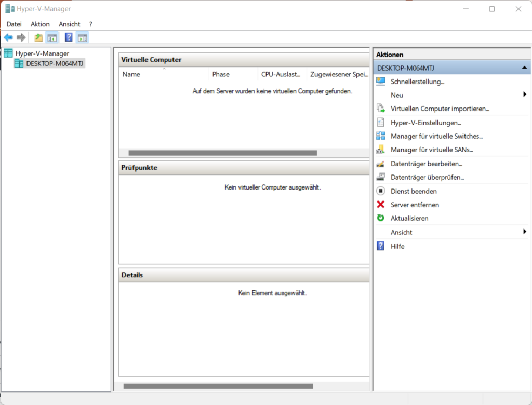Click Datenträger bearbeiten... action
The image size is (532, 405).
coord(427,164)
